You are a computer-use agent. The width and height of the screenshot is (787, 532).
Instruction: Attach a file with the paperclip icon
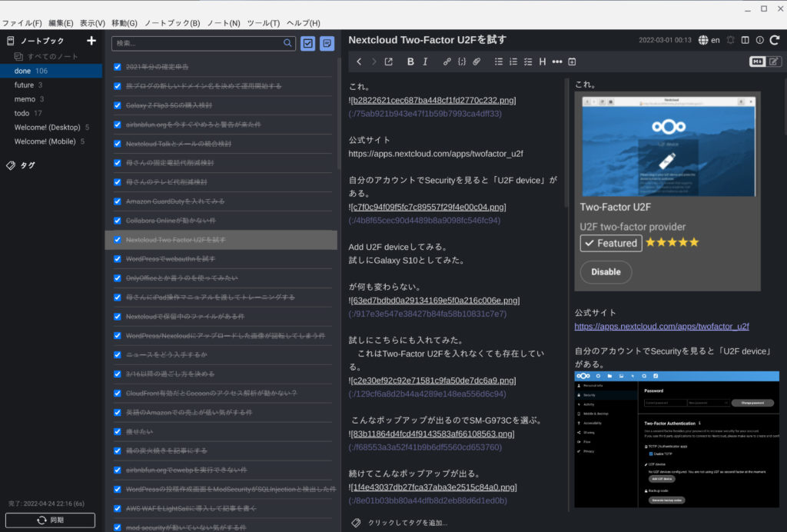click(x=477, y=62)
